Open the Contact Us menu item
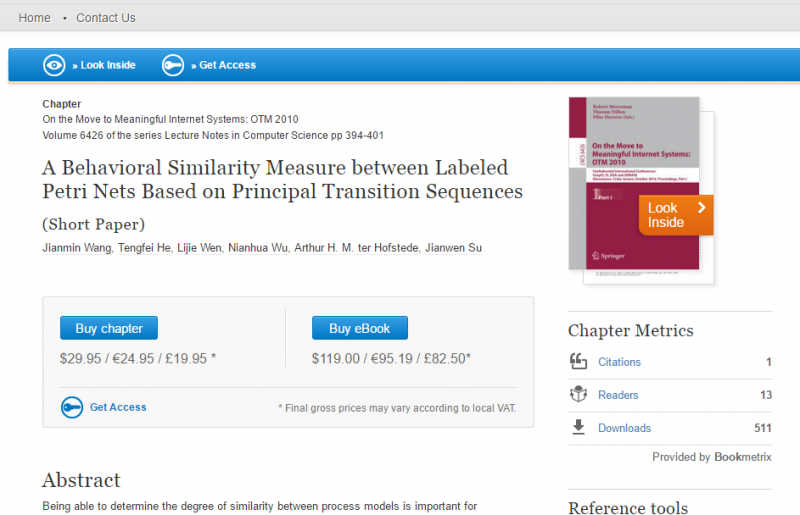The height and width of the screenshot is (515, 800). 106,18
